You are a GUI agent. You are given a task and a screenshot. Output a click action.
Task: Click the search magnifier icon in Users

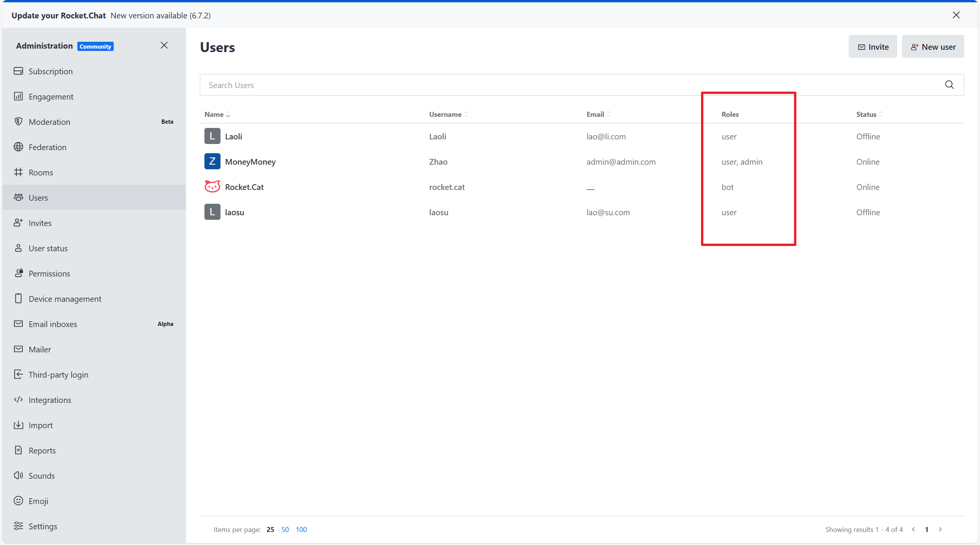tap(949, 85)
